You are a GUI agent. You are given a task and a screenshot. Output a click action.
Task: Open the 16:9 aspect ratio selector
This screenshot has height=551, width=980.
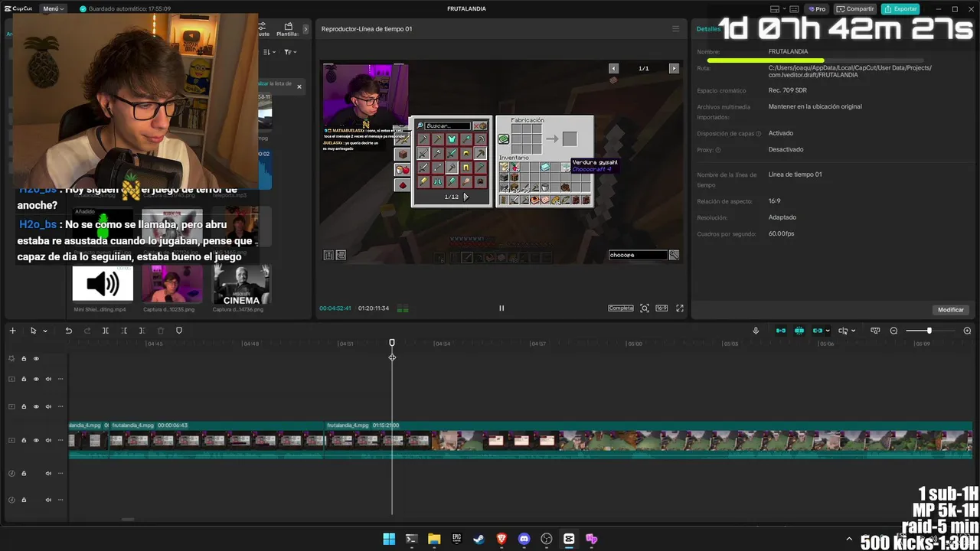tap(662, 308)
